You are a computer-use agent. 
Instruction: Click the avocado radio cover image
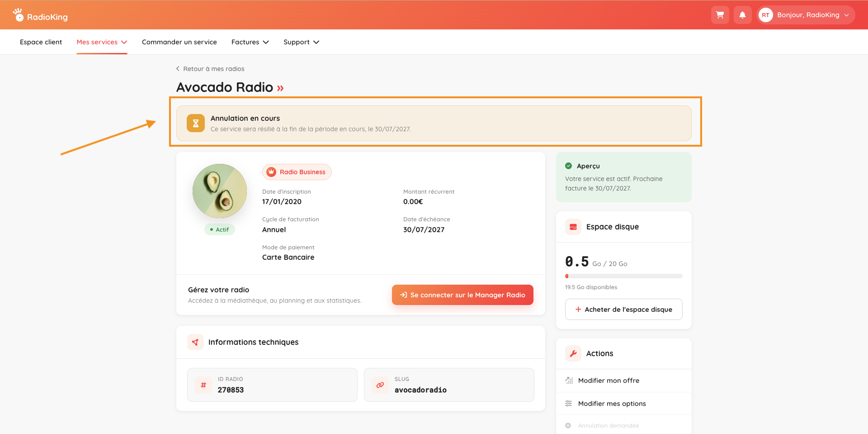pyautogui.click(x=220, y=191)
